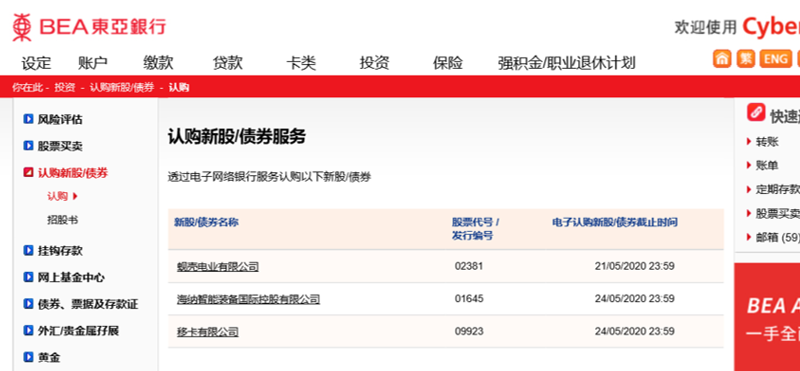Open 风险评估 in the sidebar

point(60,120)
